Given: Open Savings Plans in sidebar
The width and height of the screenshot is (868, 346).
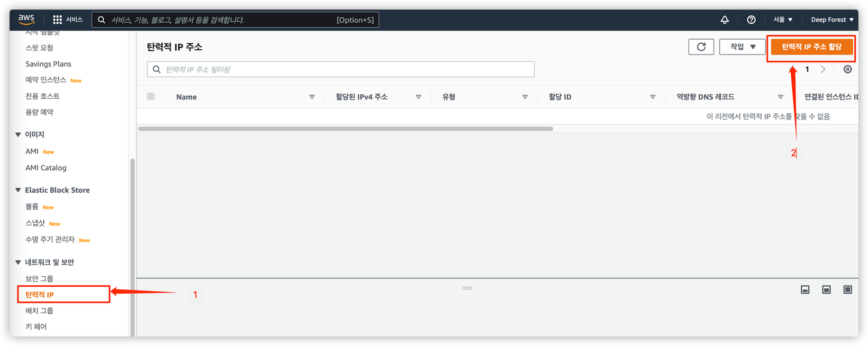Looking at the screenshot, I should (x=48, y=64).
